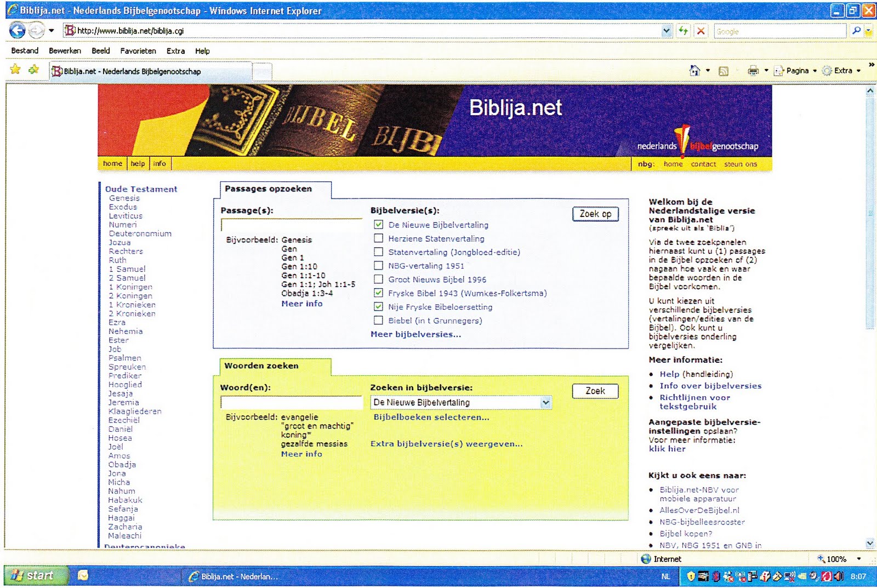Open Genesis in the Oude Testament list

point(124,198)
